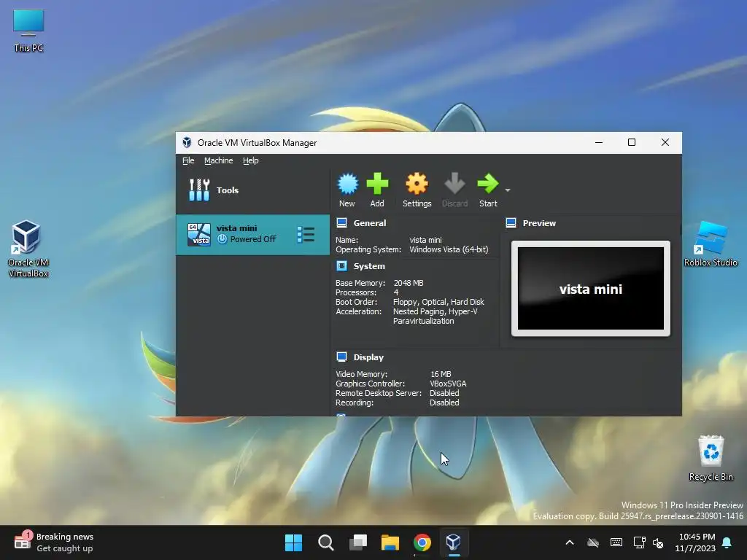Click the Base Memory 2048 MB value
This screenshot has width=747, height=560.
tap(409, 283)
